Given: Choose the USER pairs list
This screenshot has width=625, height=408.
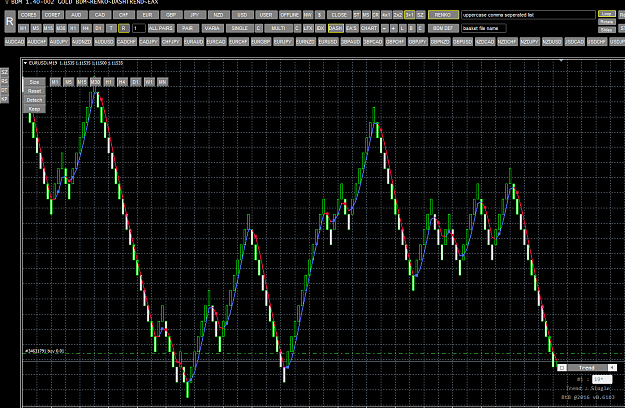Looking at the screenshot, I should pos(266,15).
